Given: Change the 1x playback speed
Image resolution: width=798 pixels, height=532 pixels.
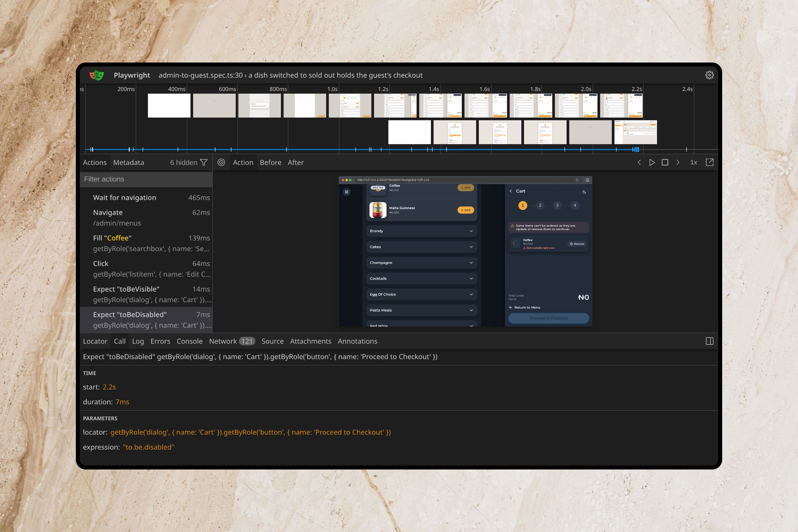Looking at the screenshot, I should pos(694,163).
